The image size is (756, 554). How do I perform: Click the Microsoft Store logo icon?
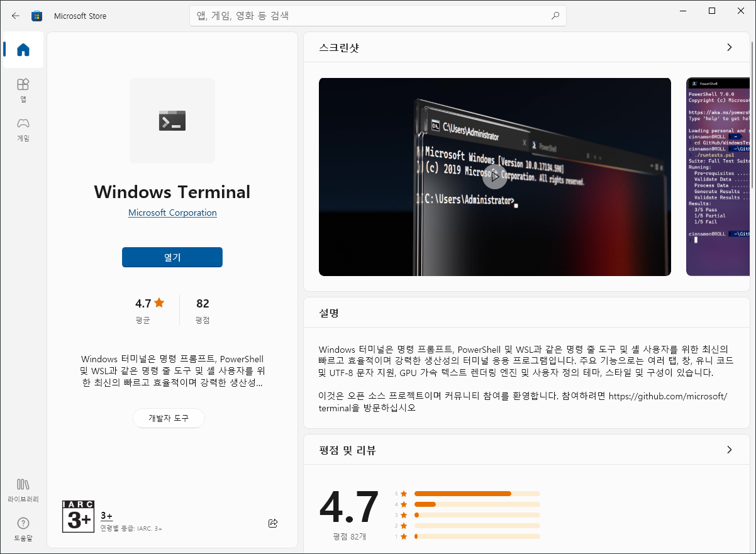click(x=37, y=16)
